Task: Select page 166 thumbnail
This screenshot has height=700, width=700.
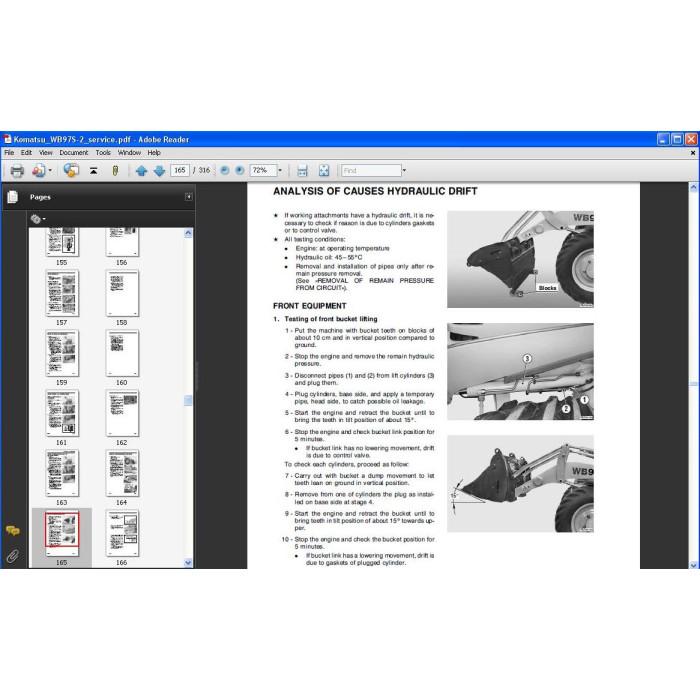Action: click(122, 533)
